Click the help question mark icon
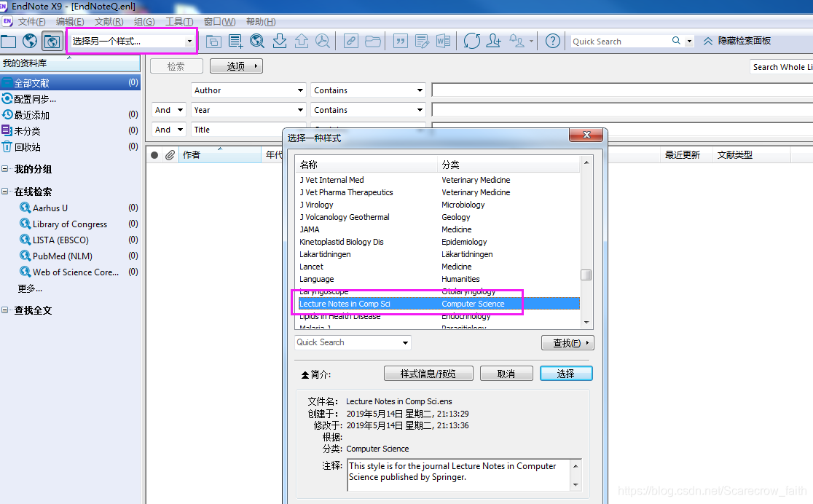The image size is (813, 504). (553, 41)
